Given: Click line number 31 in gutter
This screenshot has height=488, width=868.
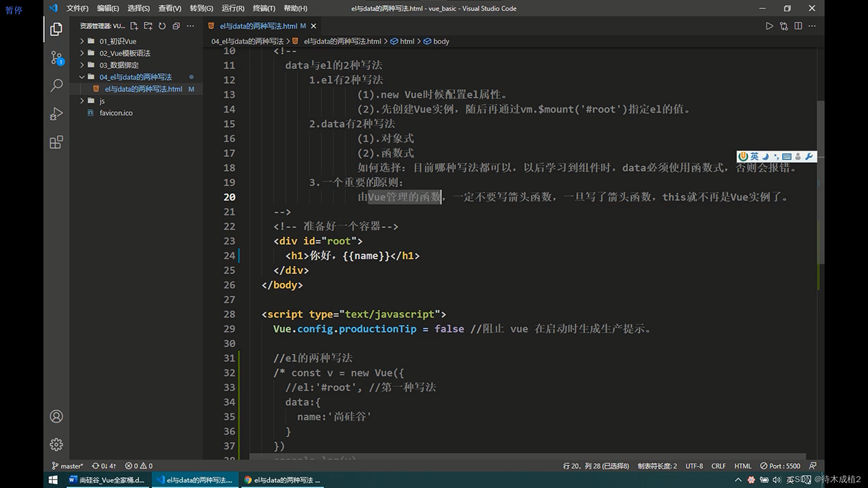Looking at the screenshot, I should pyautogui.click(x=229, y=358).
